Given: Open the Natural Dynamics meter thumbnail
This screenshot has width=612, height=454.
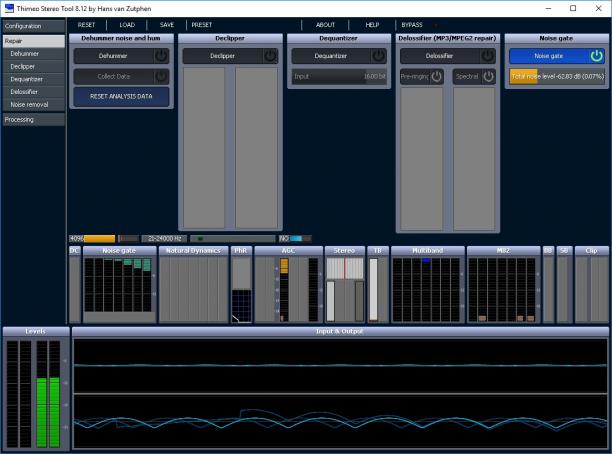Looking at the screenshot, I should 193,284.
